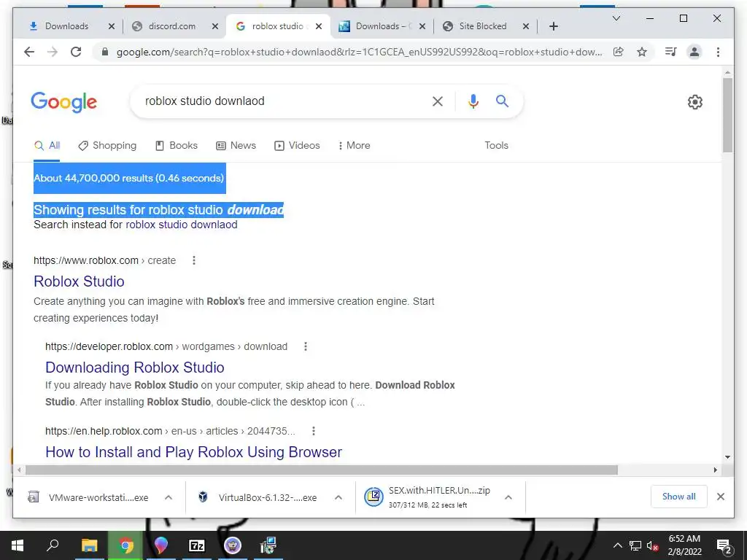Open the Roblox Studio result link
The height and width of the screenshot is (560, 747).
(x=79, y=281)
